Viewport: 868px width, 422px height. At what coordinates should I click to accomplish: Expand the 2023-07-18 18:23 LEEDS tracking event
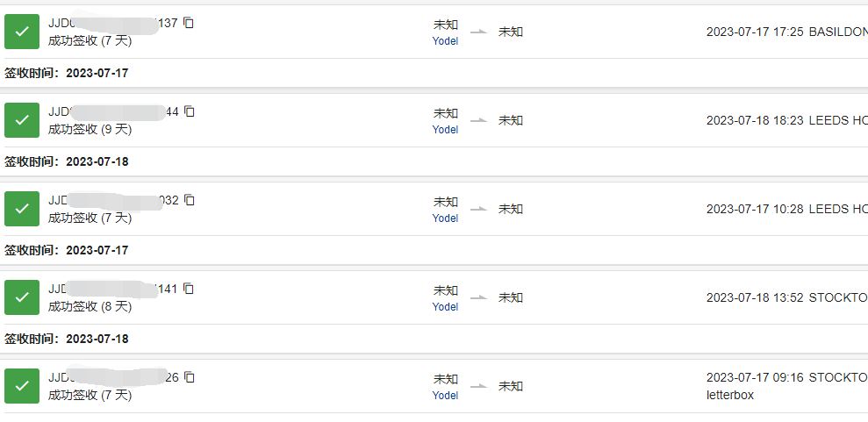point(786,120)
